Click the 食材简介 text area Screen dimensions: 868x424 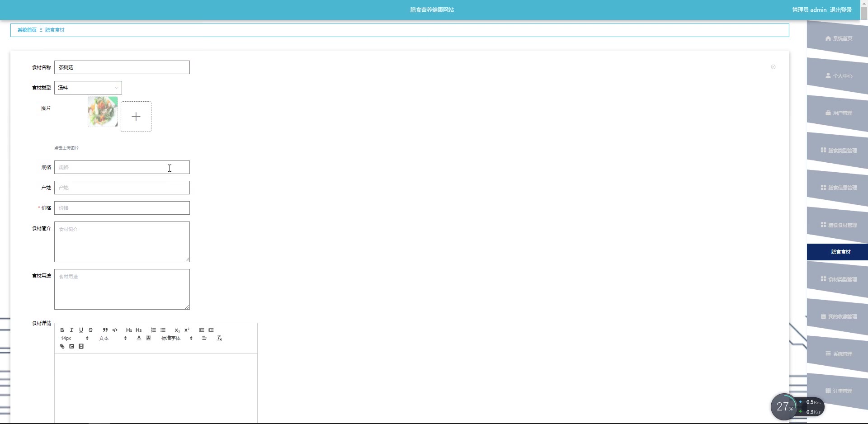click(x=122, y=242)
